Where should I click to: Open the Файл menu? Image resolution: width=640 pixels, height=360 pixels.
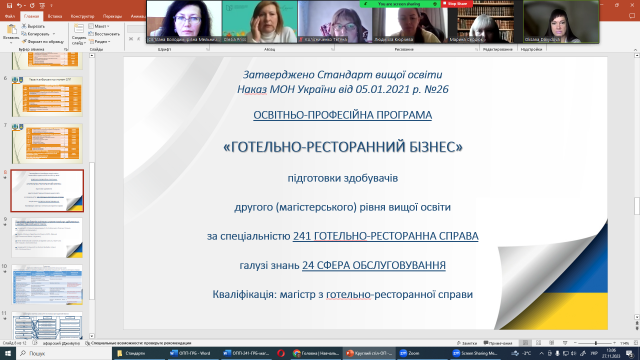[x=10, y=16]
